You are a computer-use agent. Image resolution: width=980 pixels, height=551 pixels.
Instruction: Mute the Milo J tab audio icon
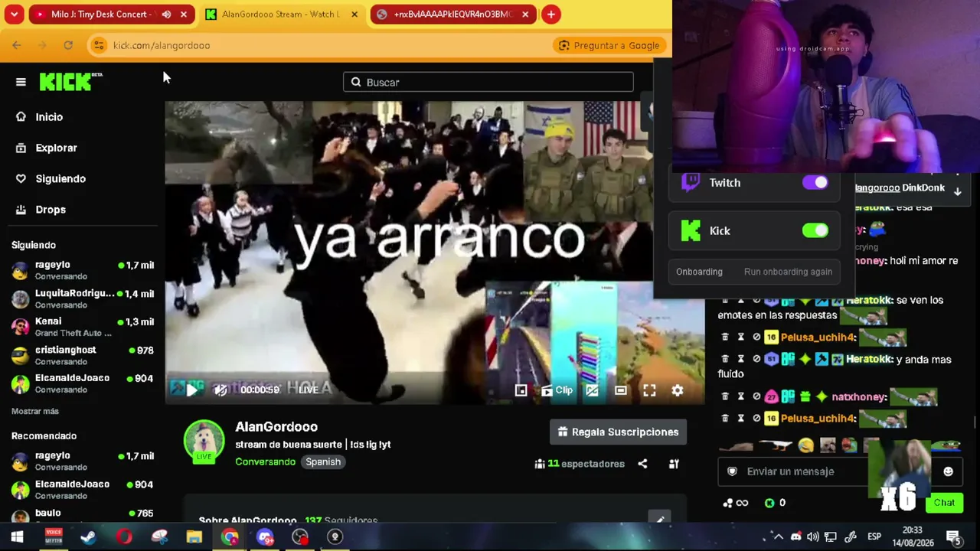166,14
